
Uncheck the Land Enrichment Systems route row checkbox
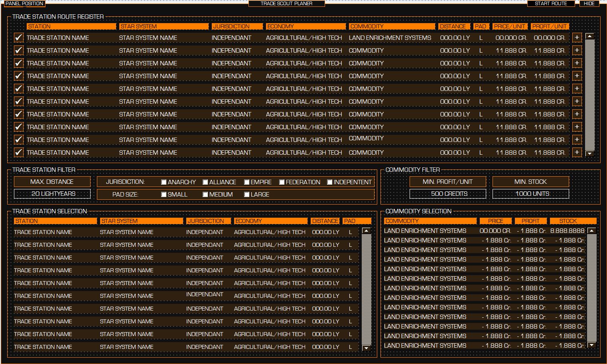pos(18,37)
